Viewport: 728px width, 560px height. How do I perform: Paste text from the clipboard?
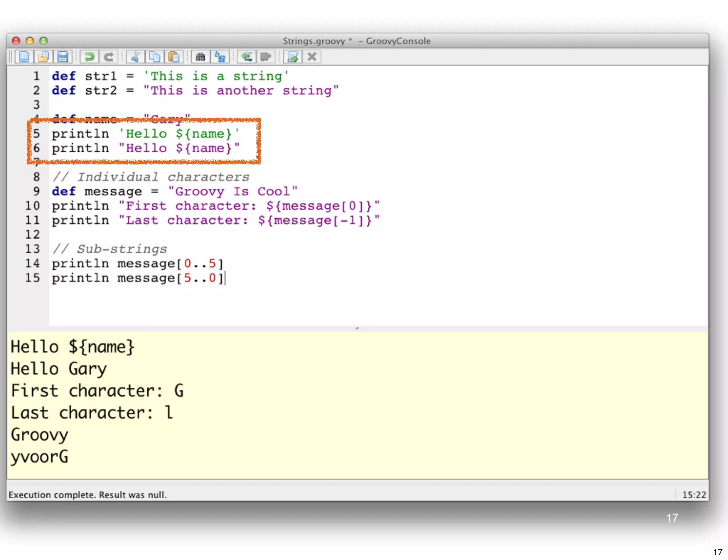point(174,57)
